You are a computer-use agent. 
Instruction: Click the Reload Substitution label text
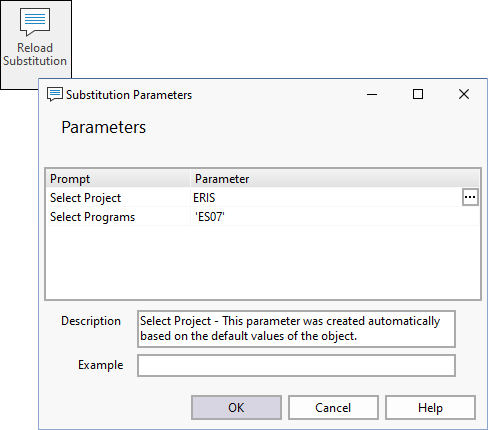(x=35, y=54)
